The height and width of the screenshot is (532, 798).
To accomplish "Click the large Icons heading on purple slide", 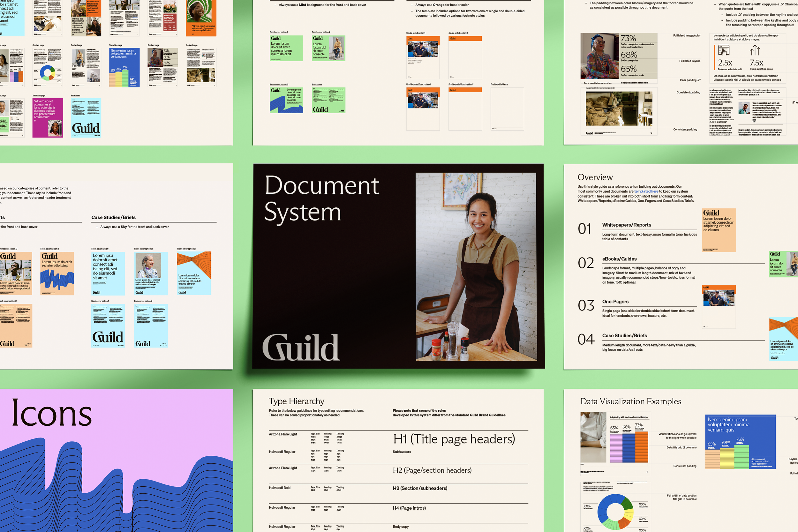I will tap(52, 413).
